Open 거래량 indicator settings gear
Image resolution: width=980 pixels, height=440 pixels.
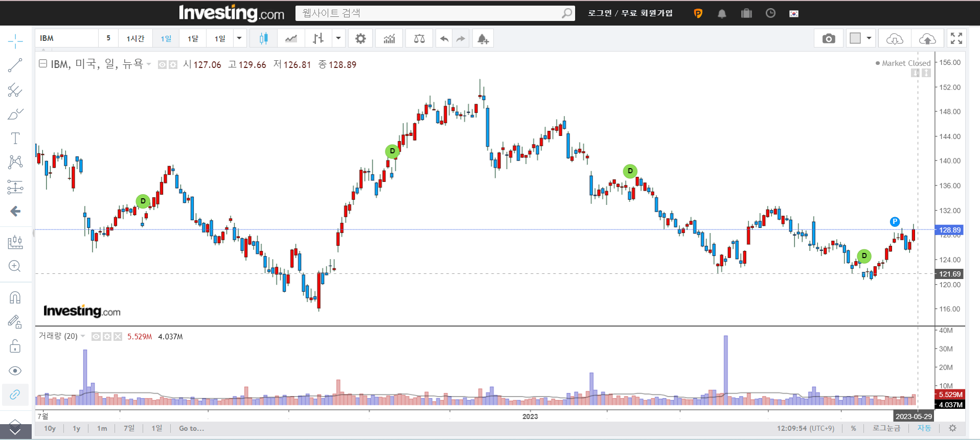click(x=107, y=336)
